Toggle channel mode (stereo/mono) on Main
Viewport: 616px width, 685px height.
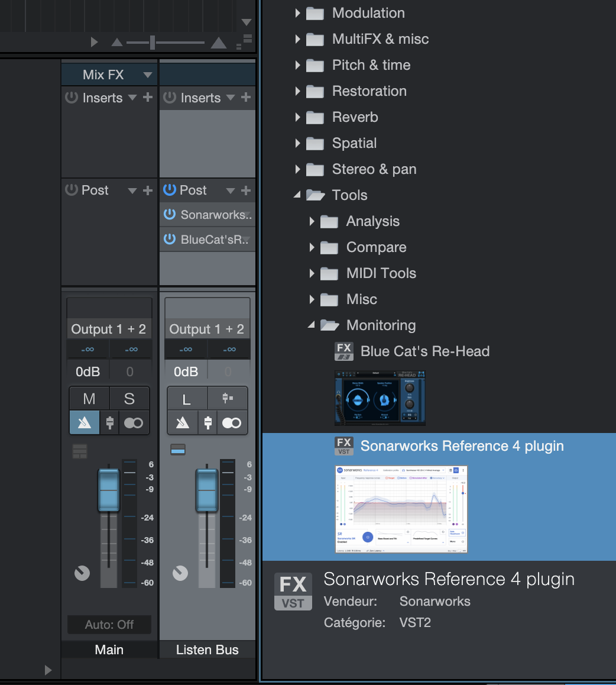pyautogui.click(x=134, y=422)
